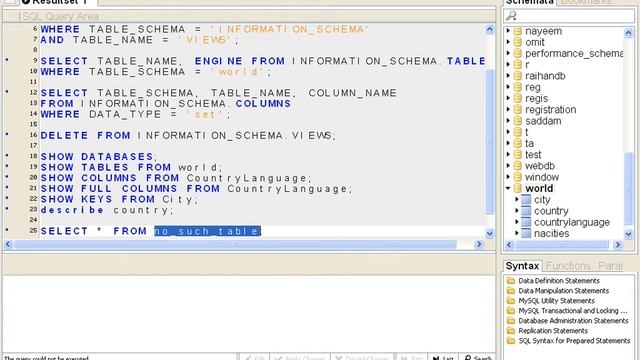Click the schemata tree horizontal scroll right arrow
Viewport: 640px width, 360px height.
618,244
